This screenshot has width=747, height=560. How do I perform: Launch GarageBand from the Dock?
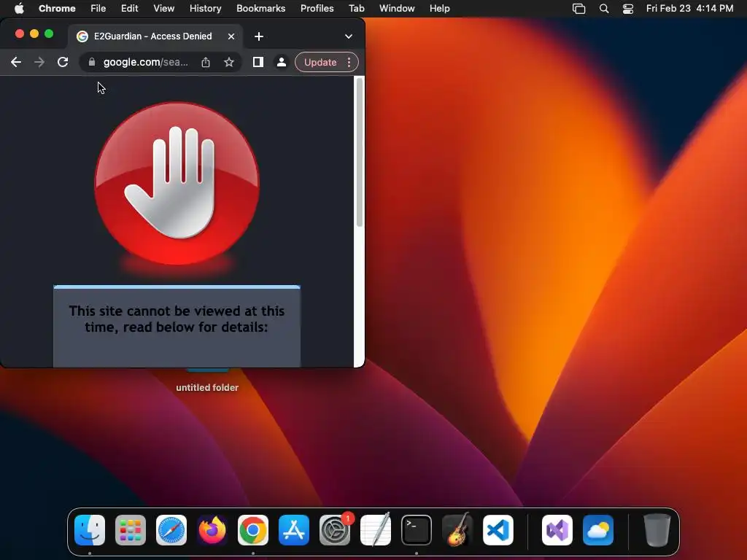click(x=457, y=530)
